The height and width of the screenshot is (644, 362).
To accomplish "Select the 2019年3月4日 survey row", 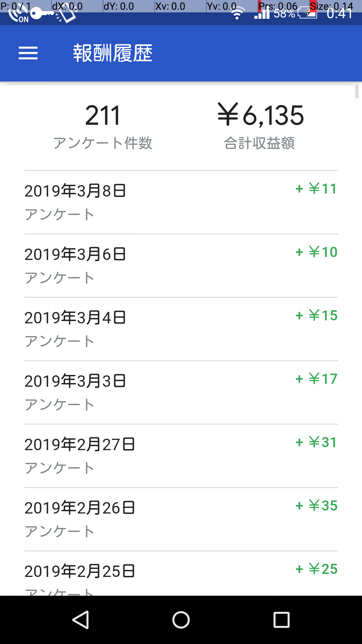I will (181, 329).
